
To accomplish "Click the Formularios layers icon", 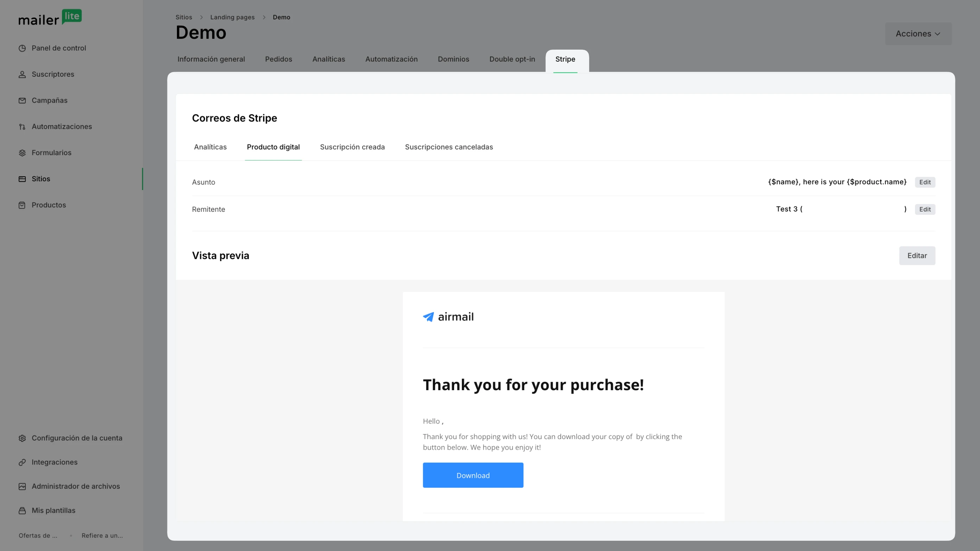I will click(22, 153).
